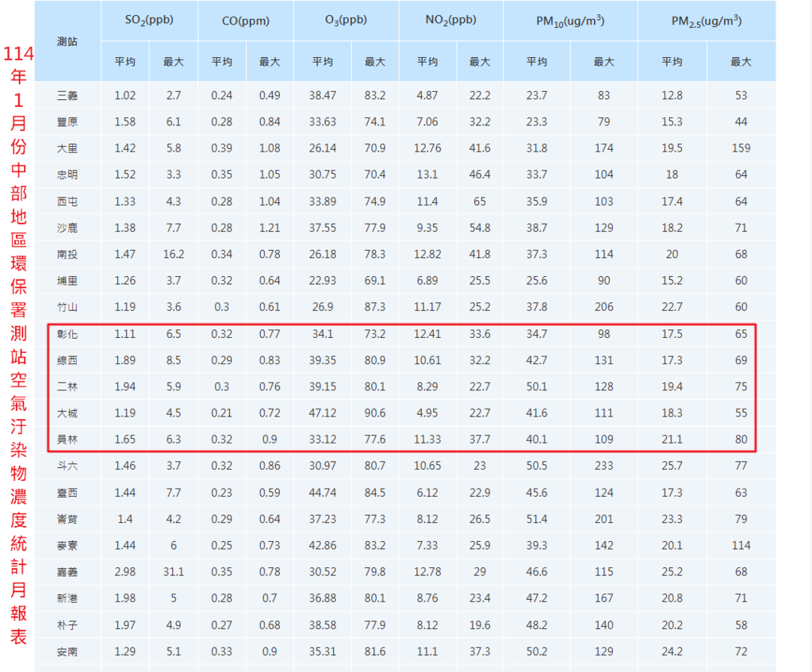Select the 安南 station name
This screenshot has width=812, height=672.
tap(67, 651)
